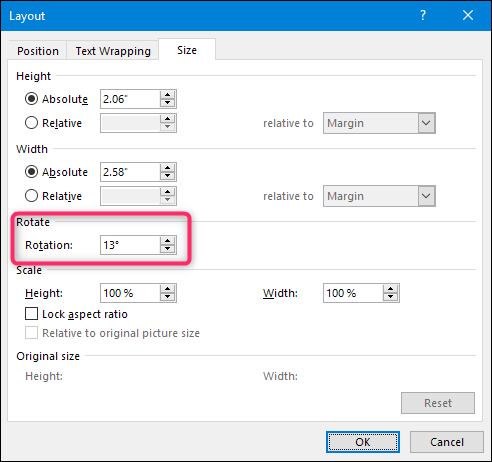Viewport: 492px width, 462px height.
Task: Enable Lock aspect ratio checkbox
Action: pos(31,314)
